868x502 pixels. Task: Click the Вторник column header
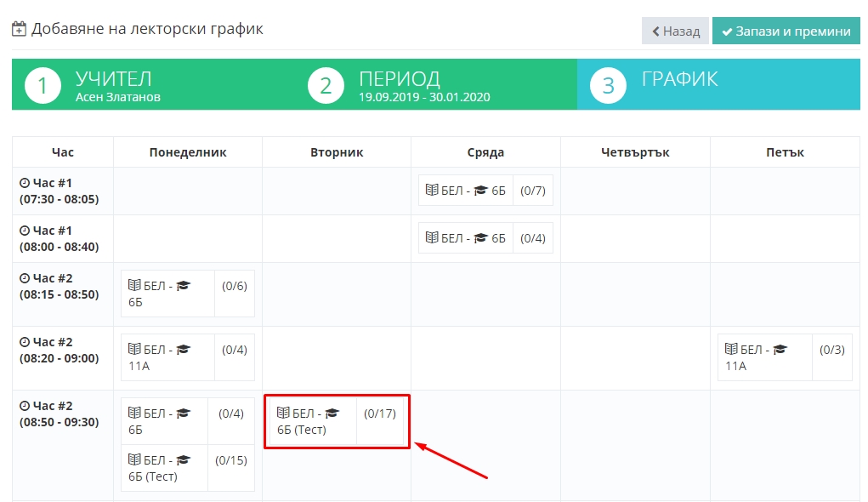coord(337,152)
